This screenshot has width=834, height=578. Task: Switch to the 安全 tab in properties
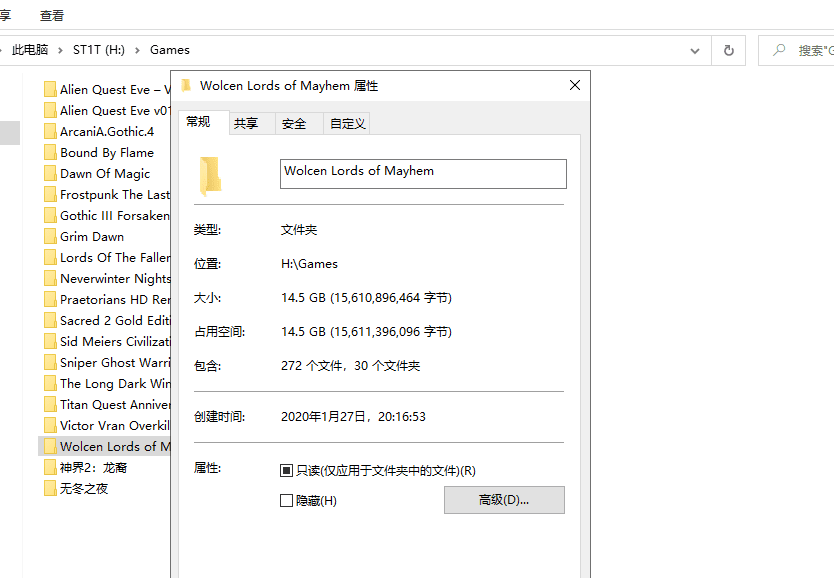click(294, 123)
